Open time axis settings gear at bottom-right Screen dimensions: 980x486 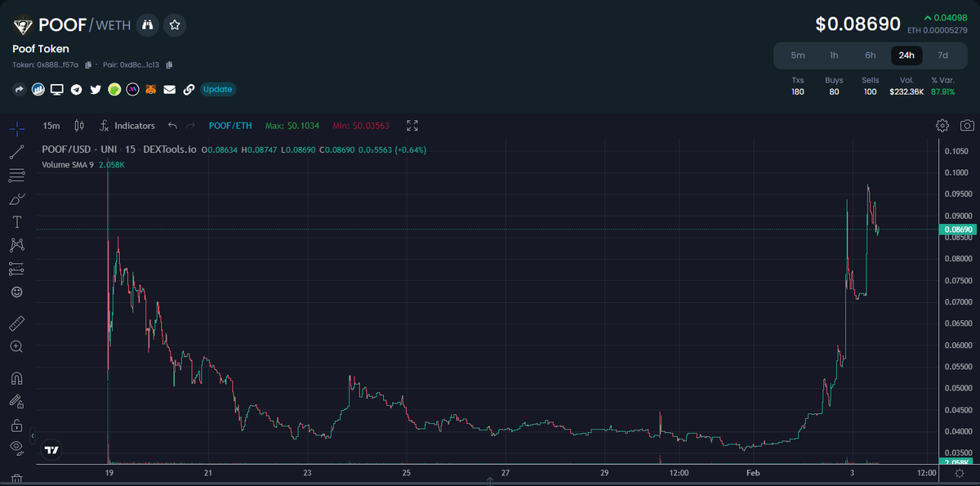tap(959, 474)
